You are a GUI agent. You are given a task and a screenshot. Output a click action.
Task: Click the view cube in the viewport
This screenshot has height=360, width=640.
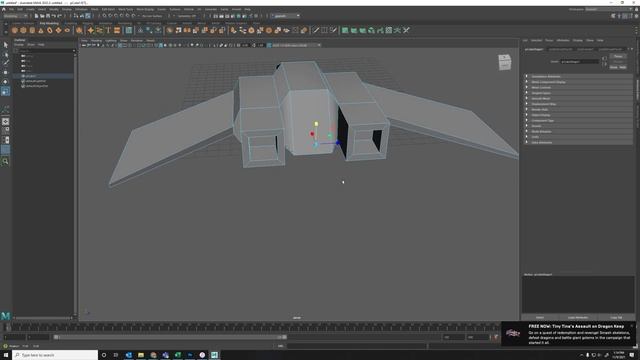[504, 62]
